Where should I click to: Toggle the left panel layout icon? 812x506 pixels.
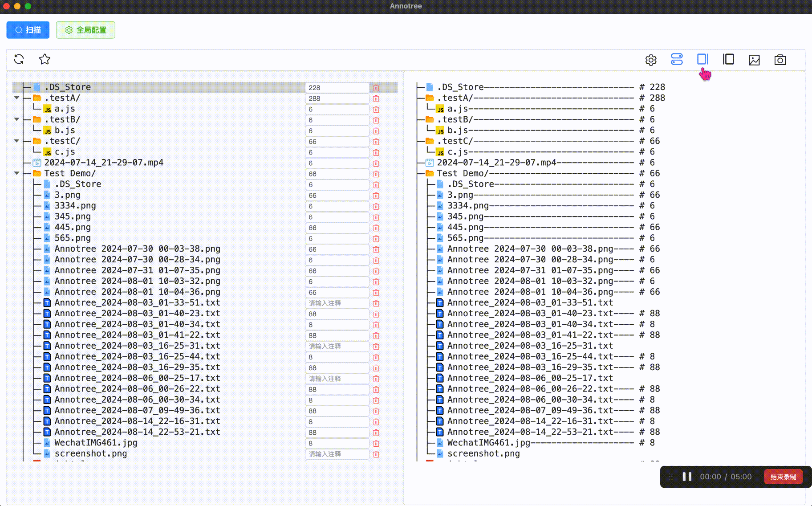[x=728, y=59]
